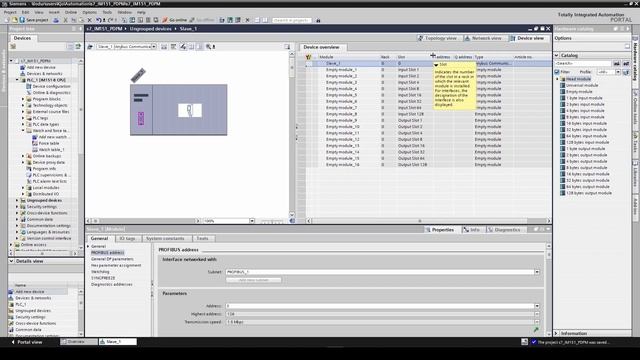Open the Options menu

89,12
